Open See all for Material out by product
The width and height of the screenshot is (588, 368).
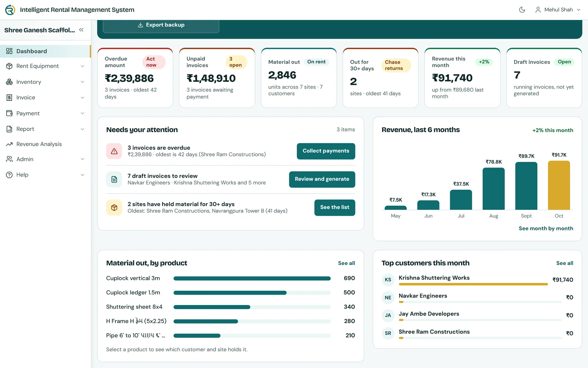pos(347,263)
